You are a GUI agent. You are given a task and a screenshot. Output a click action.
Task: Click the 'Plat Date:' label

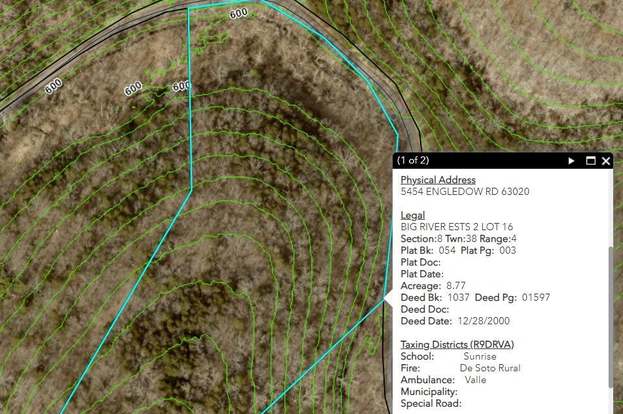pyautogui.click(x=422, y=274)
